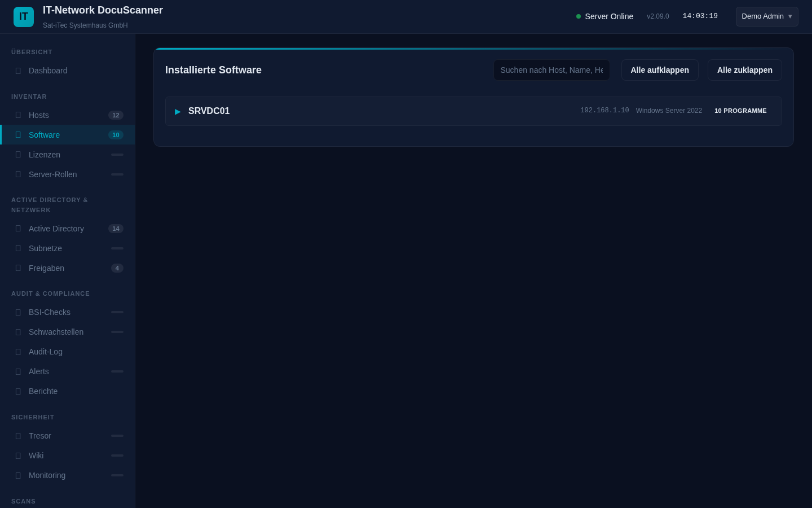Select the Hosts sidebar icon

coord(18,115)
